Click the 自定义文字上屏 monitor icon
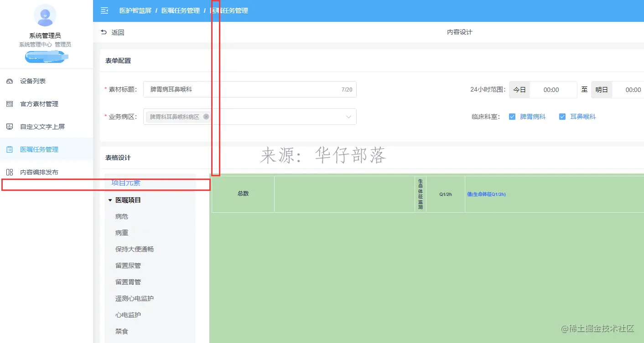644x343 pixels. (x=10, y=127)
